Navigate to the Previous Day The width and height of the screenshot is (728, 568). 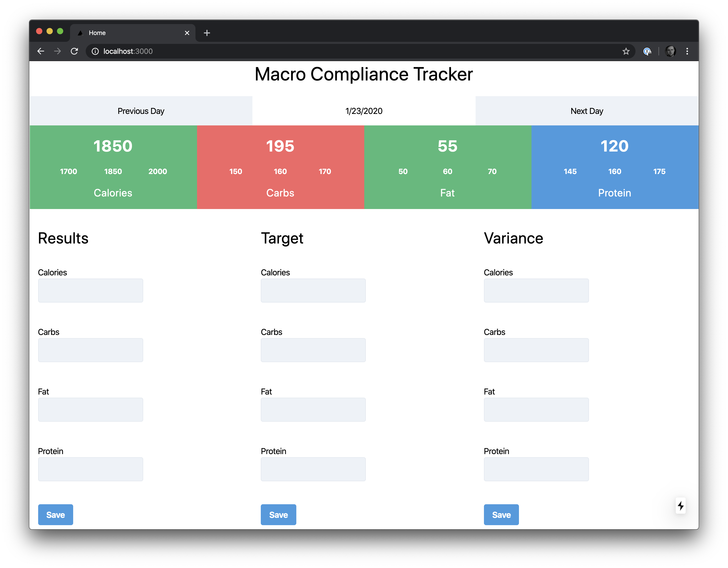click(x=141, y=111)
